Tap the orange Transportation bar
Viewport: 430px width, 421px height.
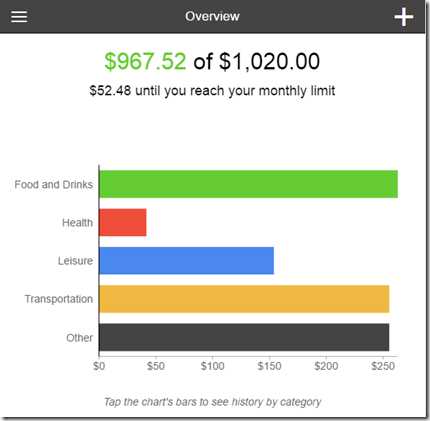click(x=244, y=299)
